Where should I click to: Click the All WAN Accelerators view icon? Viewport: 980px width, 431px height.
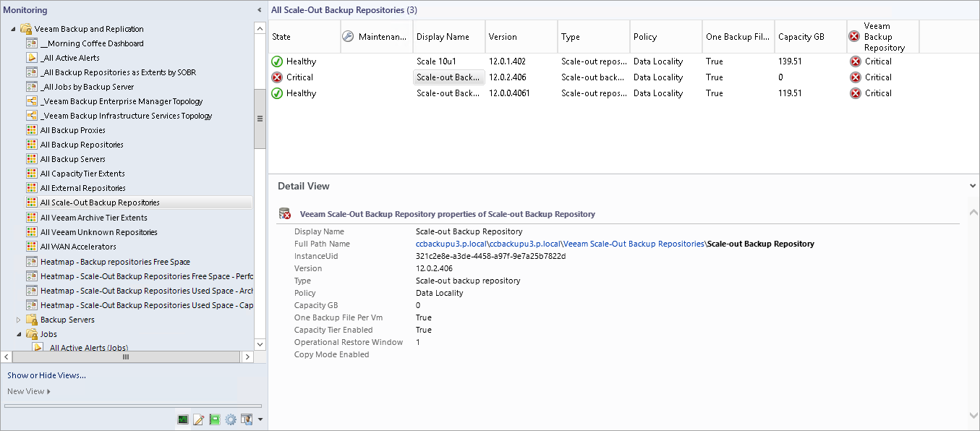(x=32, y=247)
